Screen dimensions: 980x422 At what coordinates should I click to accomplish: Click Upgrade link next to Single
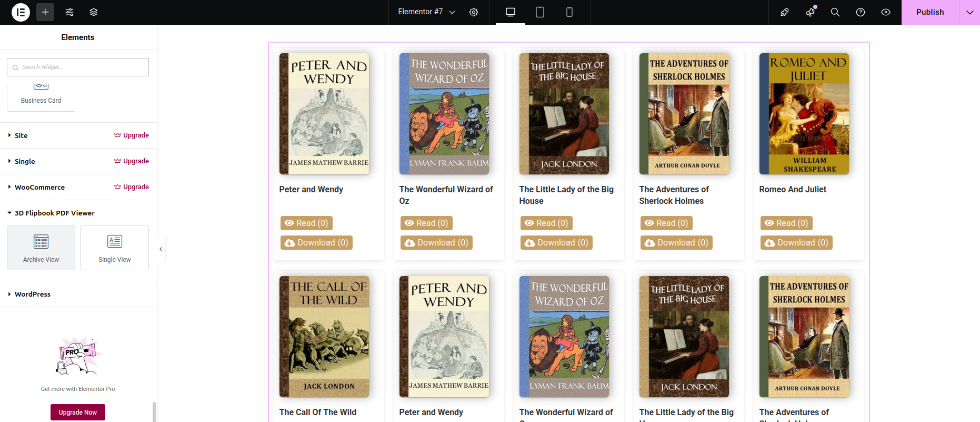pos(132,161)
